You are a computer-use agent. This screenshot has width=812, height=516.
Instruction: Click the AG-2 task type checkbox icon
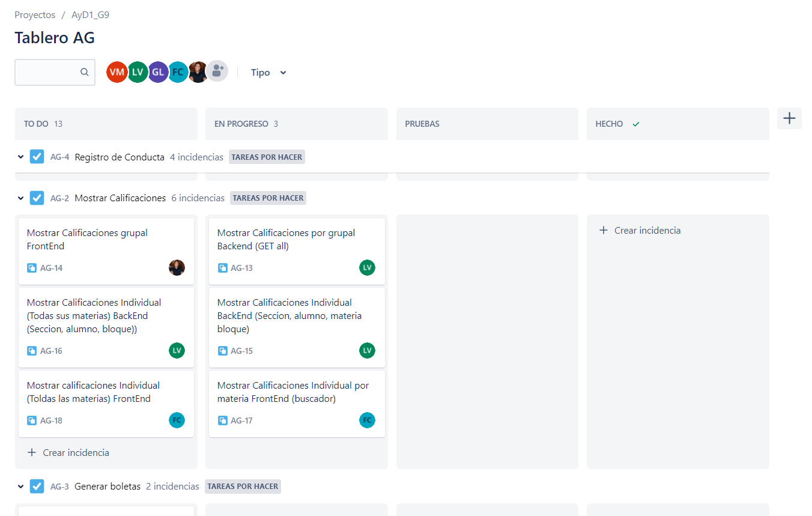[37, 198]
